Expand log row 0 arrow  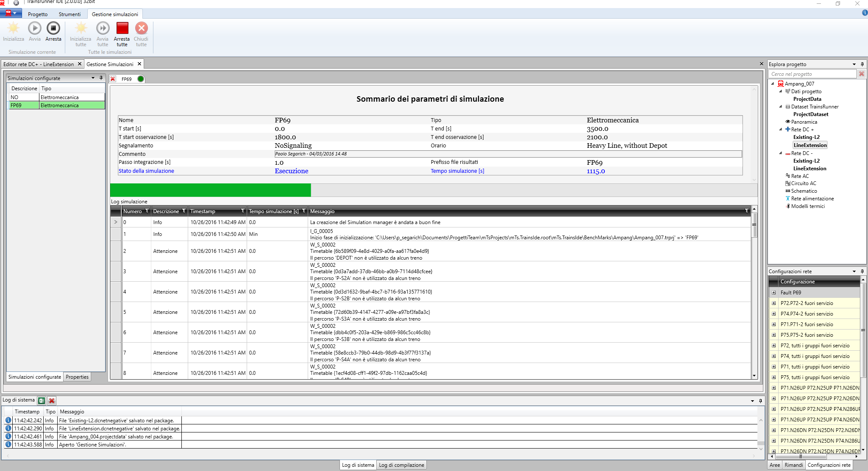tap(116, 222)
